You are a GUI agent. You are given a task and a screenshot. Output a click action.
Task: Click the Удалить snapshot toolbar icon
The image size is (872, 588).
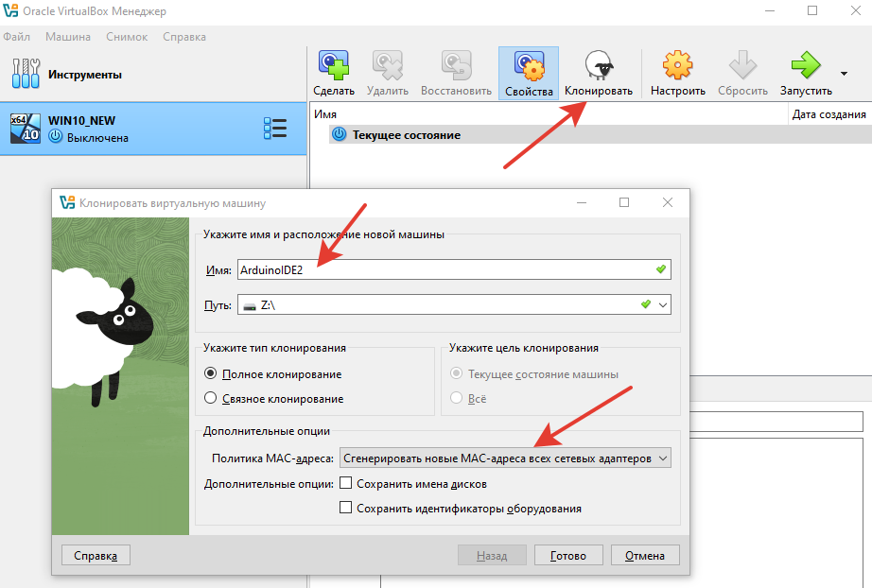pos(388,65)
